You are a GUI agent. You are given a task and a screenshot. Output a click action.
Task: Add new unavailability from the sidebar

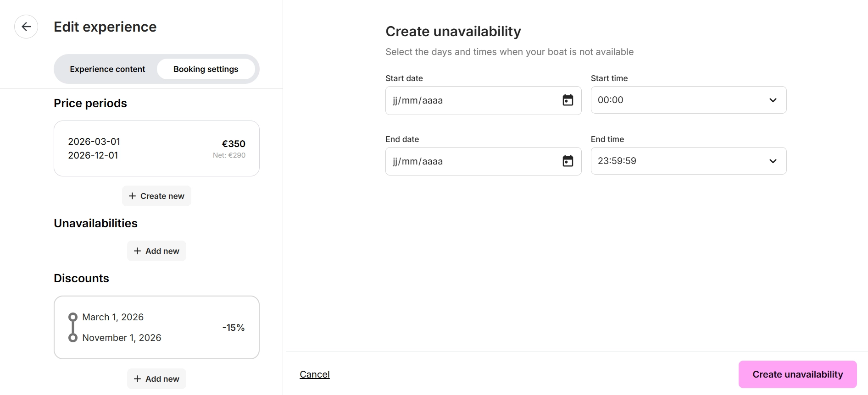(157, 251)
